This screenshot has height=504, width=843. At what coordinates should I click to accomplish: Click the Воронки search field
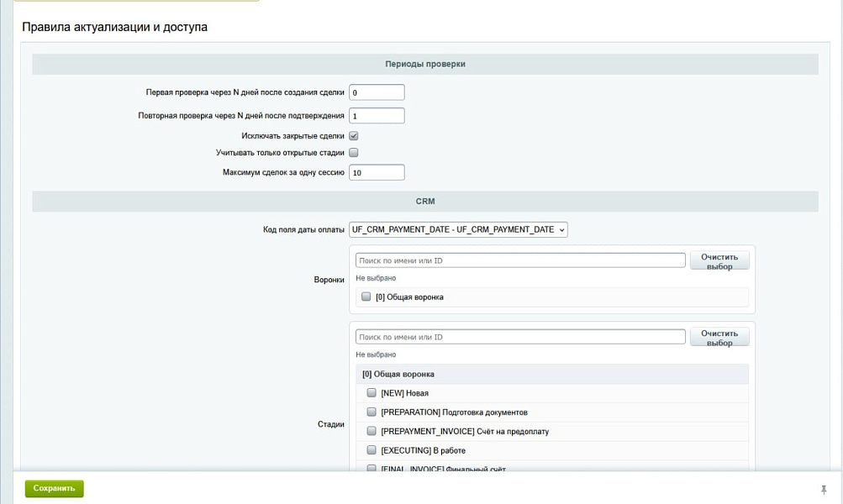[520, 260]
